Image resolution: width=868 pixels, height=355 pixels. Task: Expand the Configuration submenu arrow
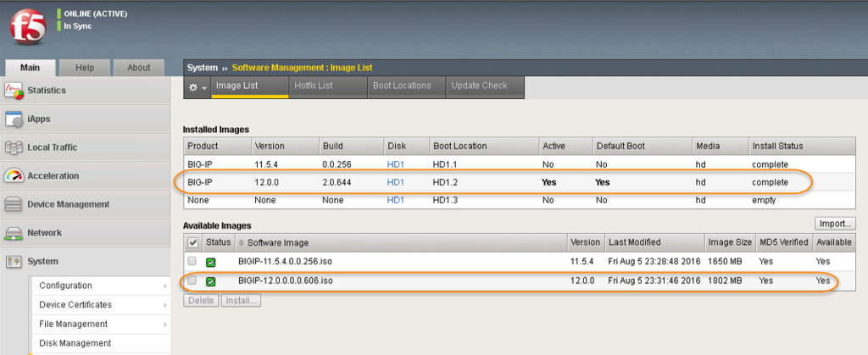click(x=165, y=286)
